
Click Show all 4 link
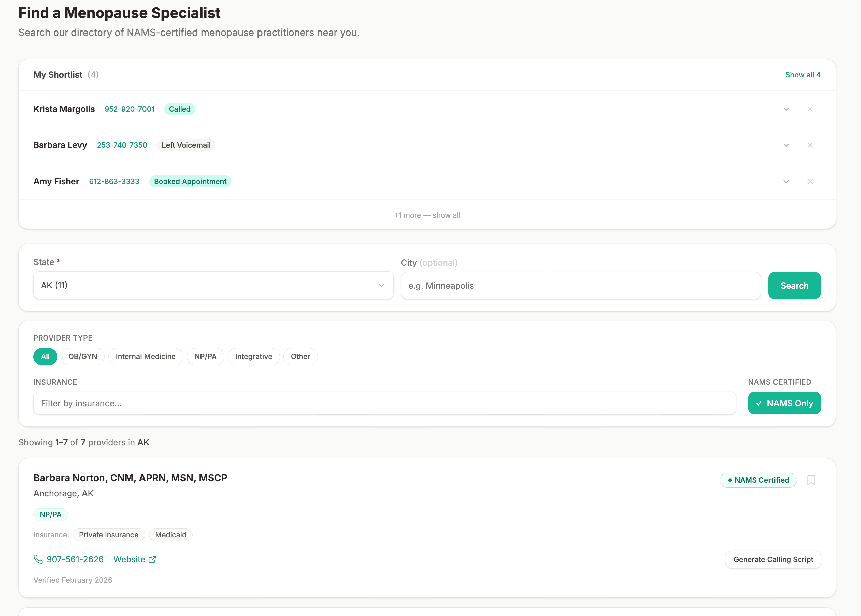point(803,75)
